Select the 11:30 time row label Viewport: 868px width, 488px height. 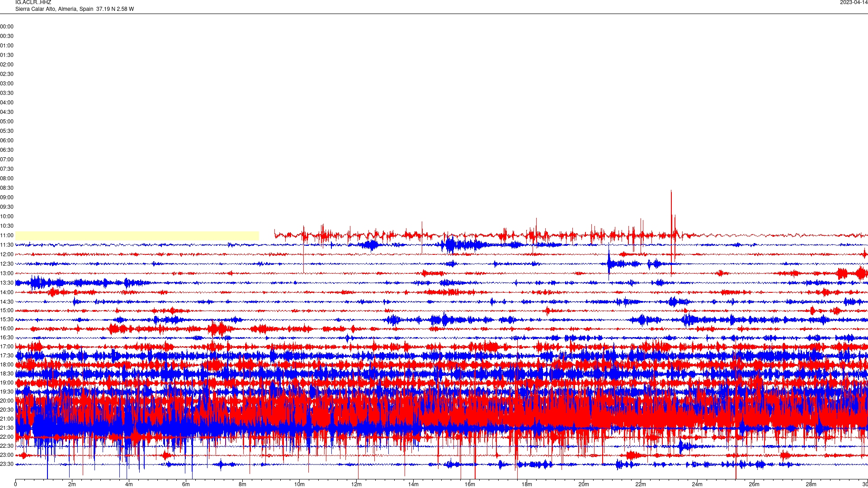click(x=7, y=245)
